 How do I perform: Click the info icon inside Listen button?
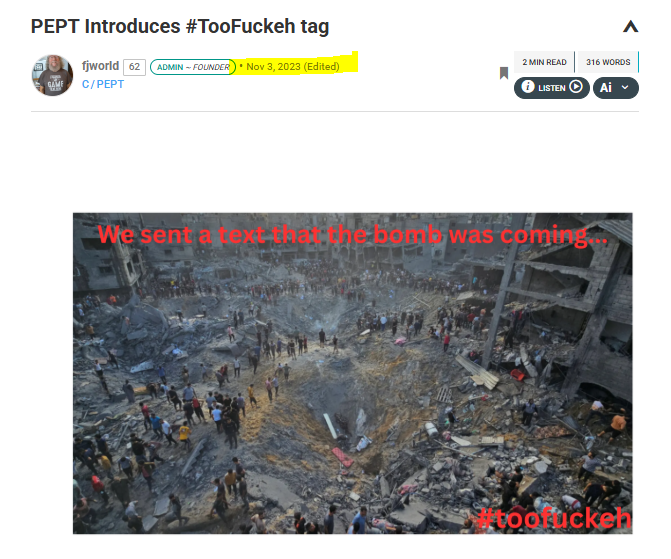point(528,87)
